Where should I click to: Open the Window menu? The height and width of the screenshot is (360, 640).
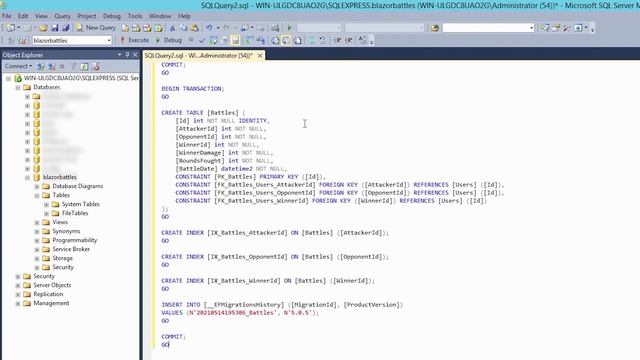[x=160, y=16]
